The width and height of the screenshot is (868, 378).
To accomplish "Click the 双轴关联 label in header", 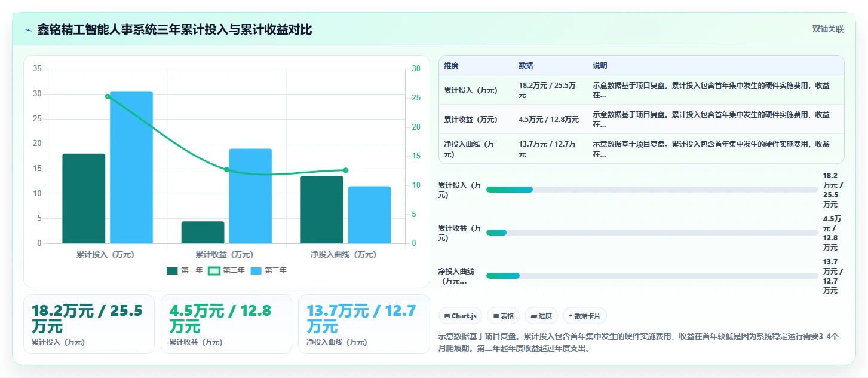I will pyautogui.click(x=827, y=29).
